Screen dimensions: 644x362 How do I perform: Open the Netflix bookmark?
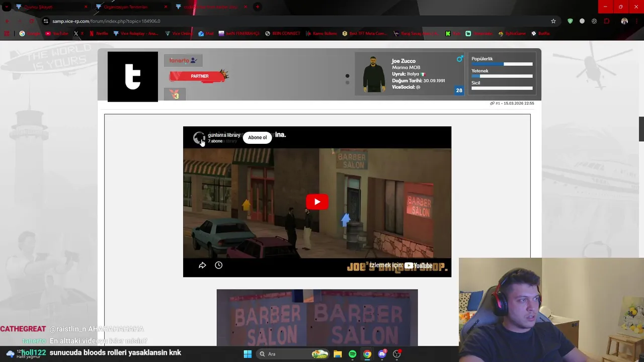pyautogui.click(x=98, y=34)
